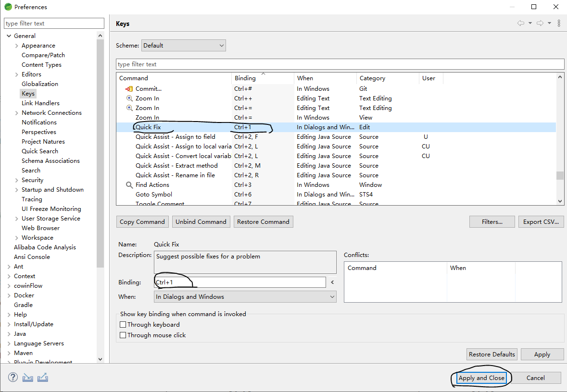Sort by When column header
The image size is (567, 392).
(326, 78)
